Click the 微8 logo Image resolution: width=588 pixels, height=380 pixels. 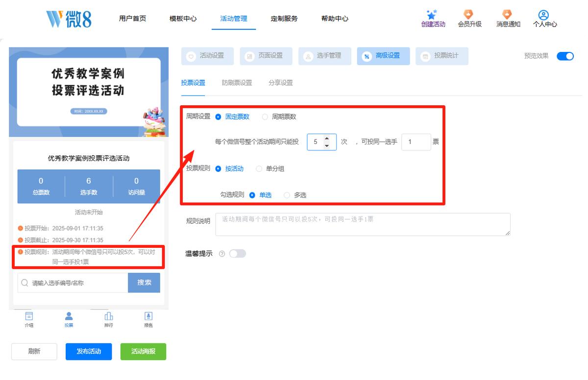(x=69, y=18)
